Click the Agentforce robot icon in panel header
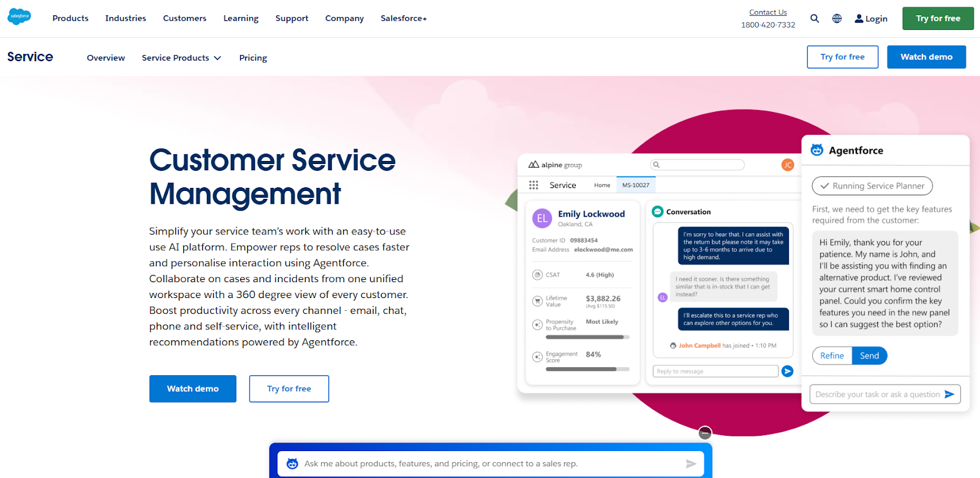 pos(817,150)
